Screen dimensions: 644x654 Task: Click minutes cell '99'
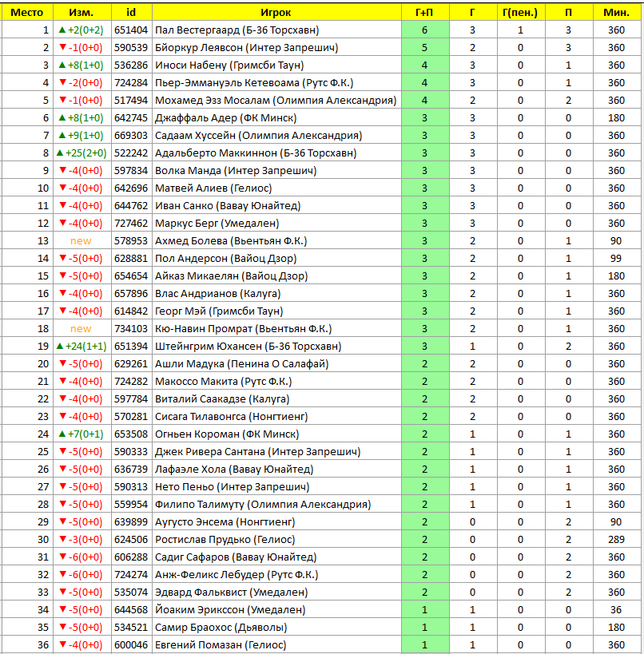pyautogui.click(x=616, y=258)
